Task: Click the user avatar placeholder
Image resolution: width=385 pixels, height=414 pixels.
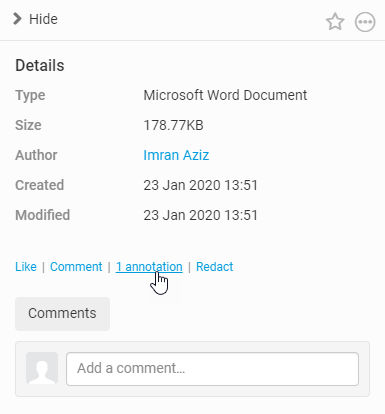Action: click(42, 368)
